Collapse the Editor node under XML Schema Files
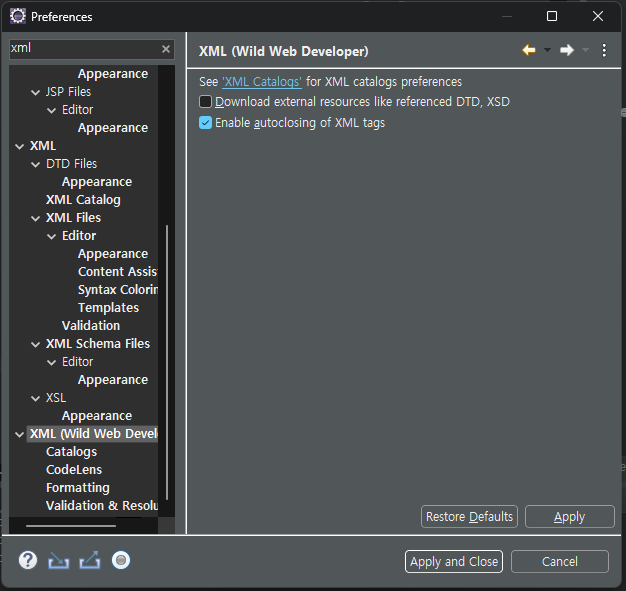 [x=52, y=362]
